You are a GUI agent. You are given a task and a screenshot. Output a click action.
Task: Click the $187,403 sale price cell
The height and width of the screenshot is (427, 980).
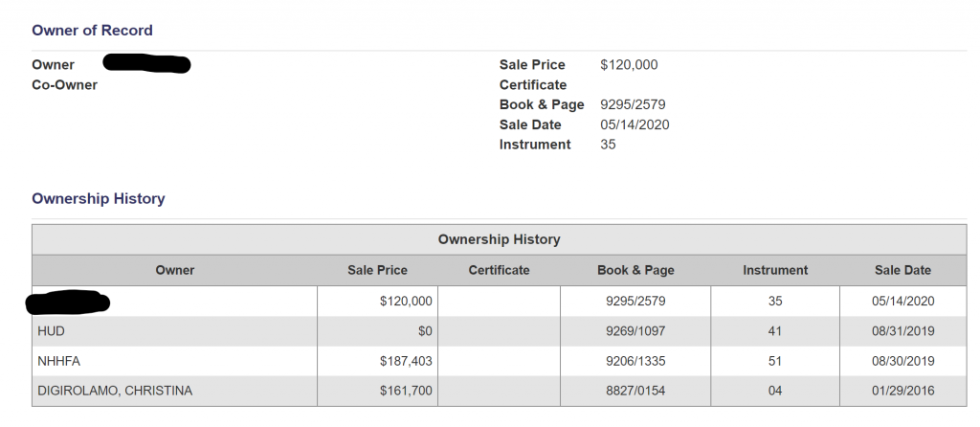(x=406, y=361)
